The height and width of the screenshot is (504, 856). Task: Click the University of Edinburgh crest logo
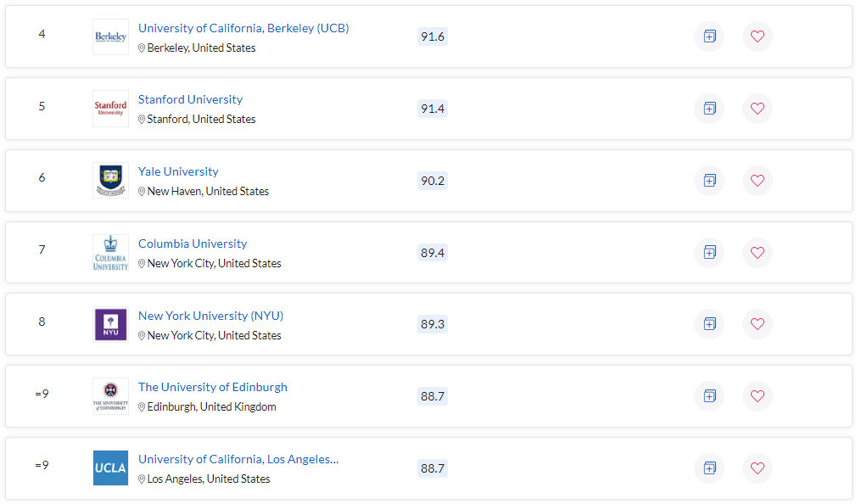coord(111,396)
